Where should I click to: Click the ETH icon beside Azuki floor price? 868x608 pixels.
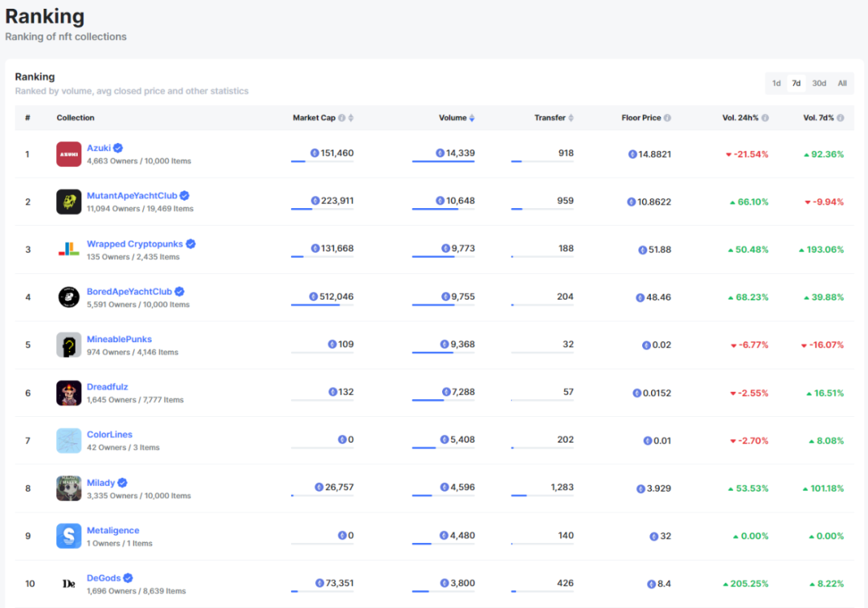(x=633, y=154)
